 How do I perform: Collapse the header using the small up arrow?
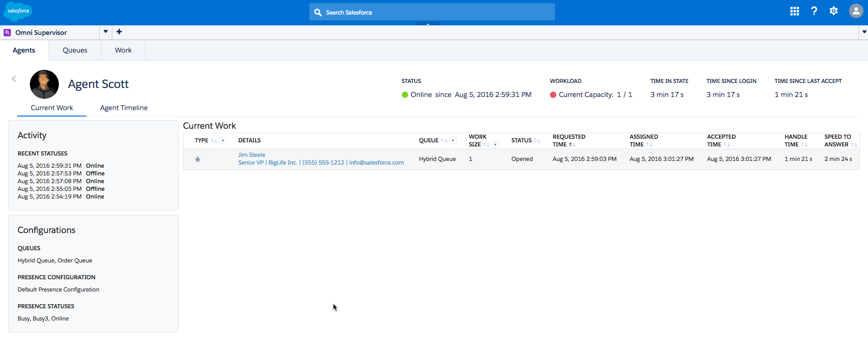click(x=428, y=24)
